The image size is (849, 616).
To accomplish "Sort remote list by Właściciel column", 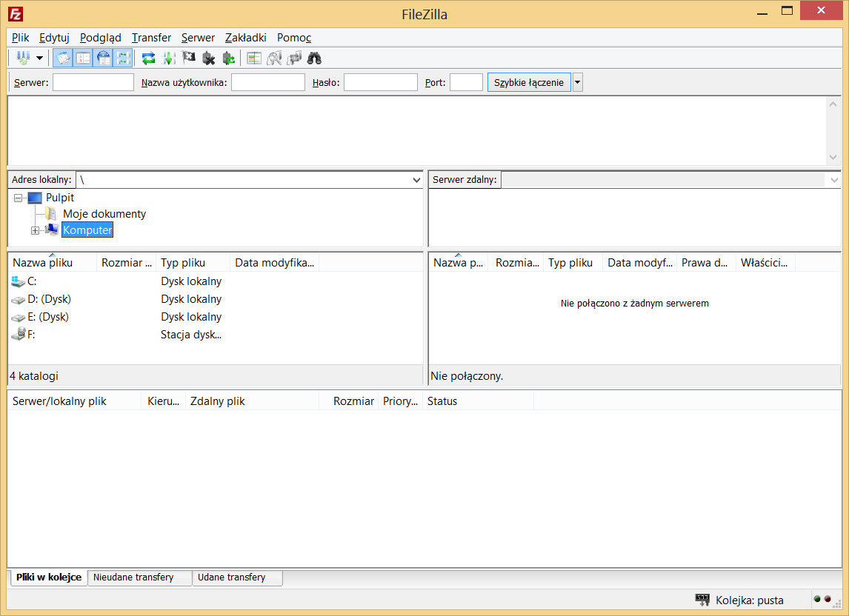I will point(765,263).
